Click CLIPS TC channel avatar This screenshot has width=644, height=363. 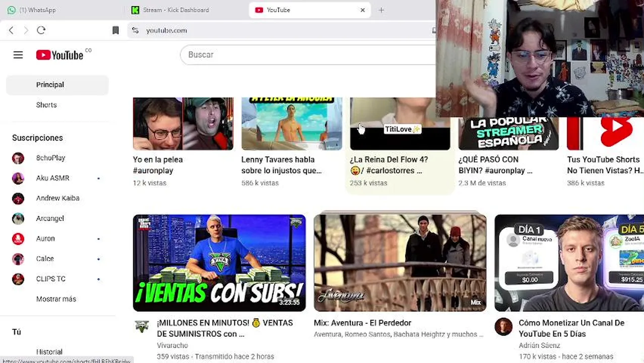18,279
